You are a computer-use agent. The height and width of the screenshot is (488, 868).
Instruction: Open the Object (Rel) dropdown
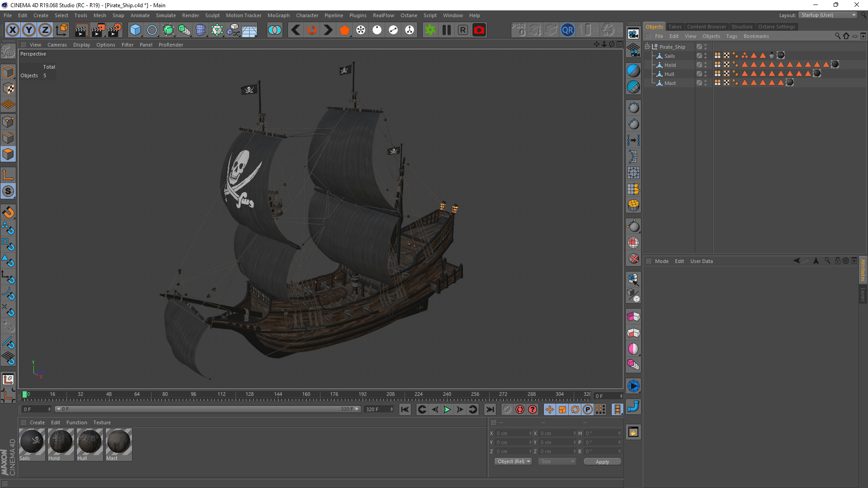(x=514, y=461)
